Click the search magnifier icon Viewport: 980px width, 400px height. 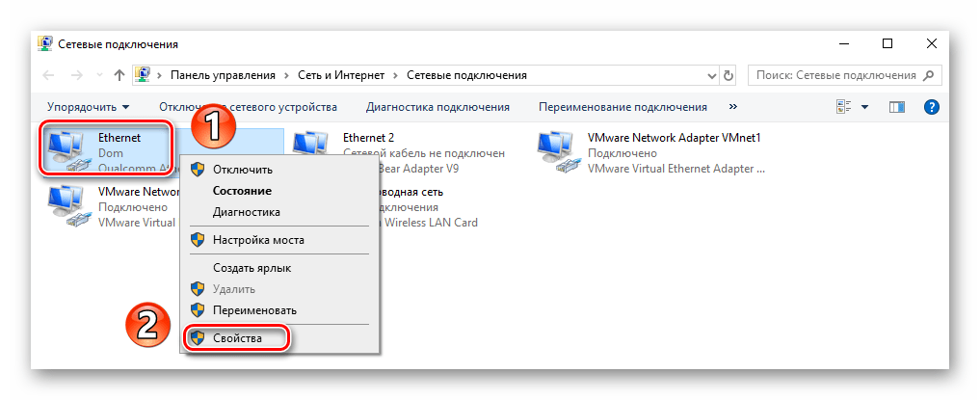pos(928,75)
